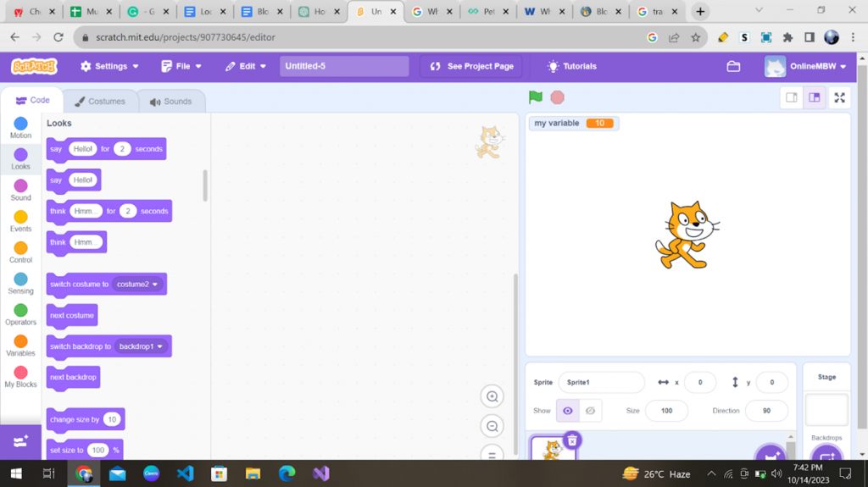Open a new browser tab
The width and height of the screenshot is (868, 487).
(x=700, y=11)
